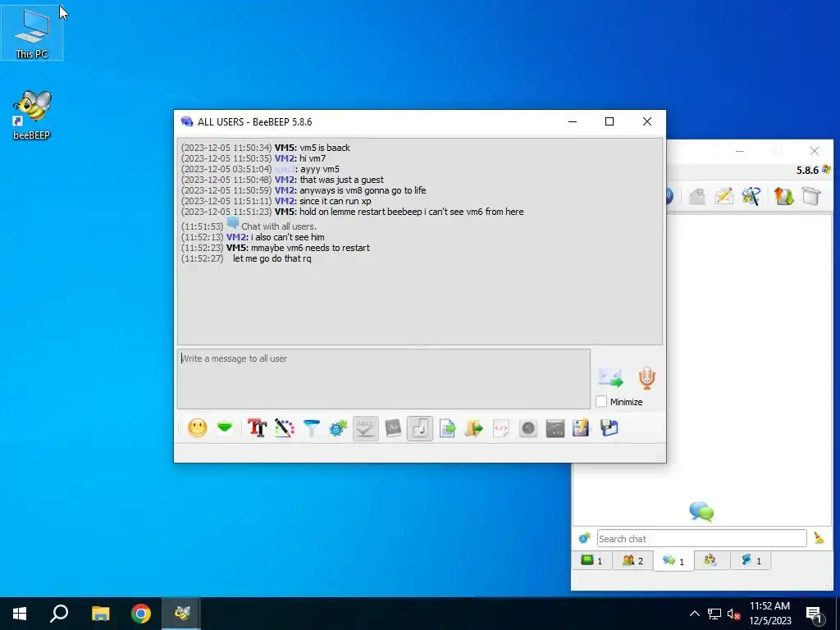Enable the Minimize checkbox
The height and width of the screenshot is (630, 840).
(x=601, y=402)
